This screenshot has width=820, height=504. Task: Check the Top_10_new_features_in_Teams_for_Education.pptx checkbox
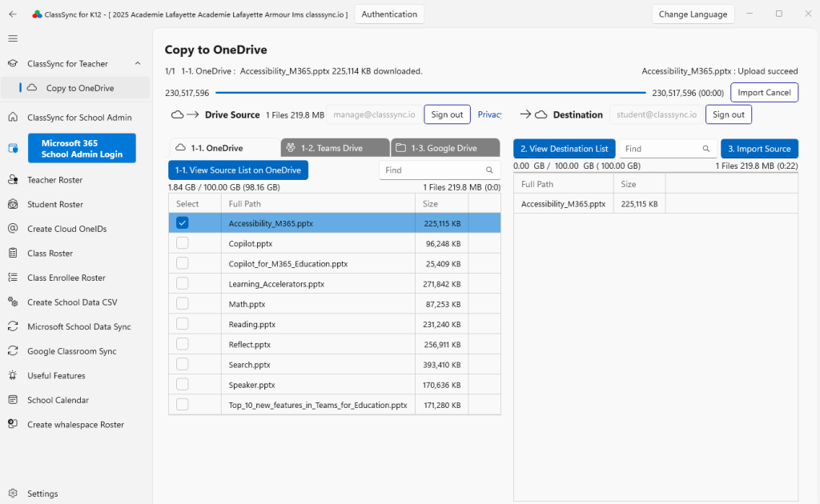coord(182,405)
